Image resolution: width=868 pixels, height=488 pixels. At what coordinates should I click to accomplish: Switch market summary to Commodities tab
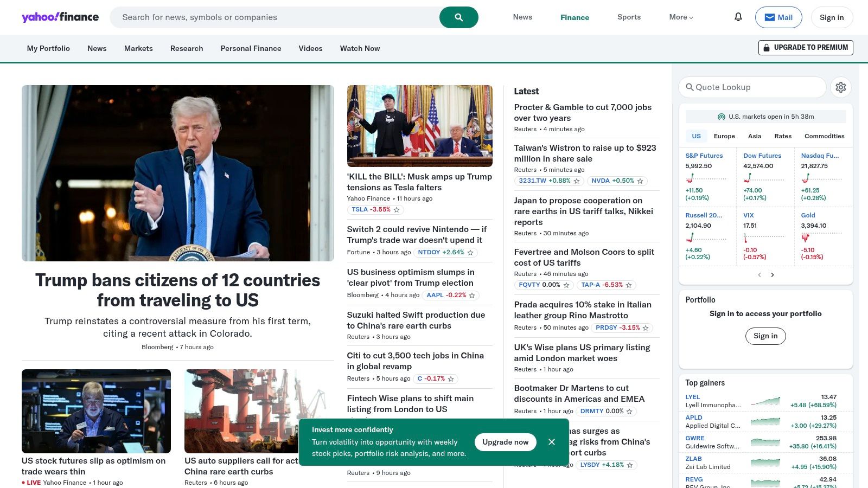[x=824, y=136]
